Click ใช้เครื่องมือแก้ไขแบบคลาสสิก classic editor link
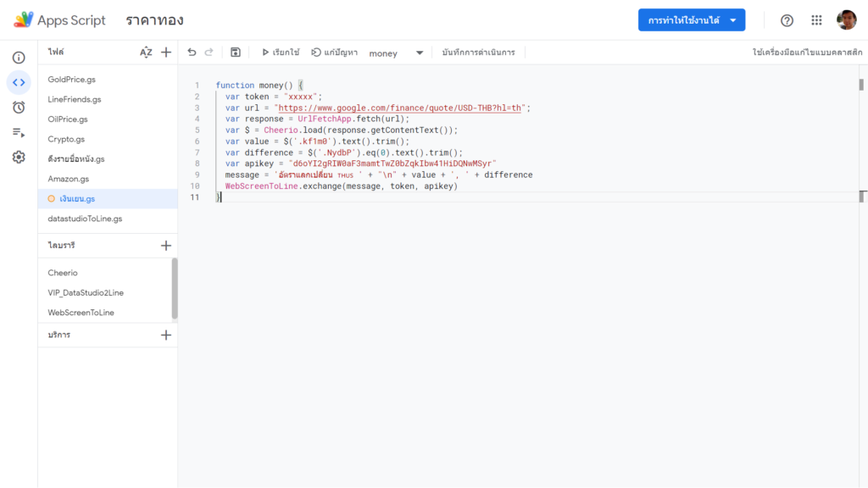Image resolution: width=868 pixels, height=488 pixels. 807,52
